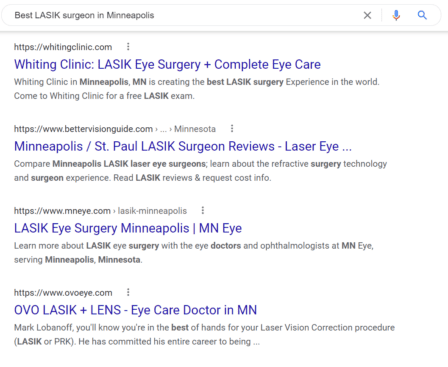Image resolution: width=448 pixels, height=367 pixels.
Task: Open the three-dot menu beside bettervisionguide.com result
Action: pyautogui.click(x=232, y=128)
